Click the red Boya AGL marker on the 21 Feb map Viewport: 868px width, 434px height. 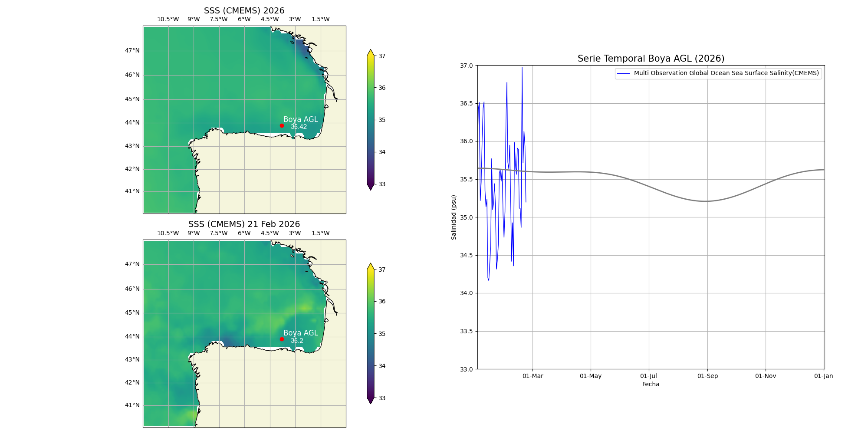pyautogui.click(x=282, y=339)
